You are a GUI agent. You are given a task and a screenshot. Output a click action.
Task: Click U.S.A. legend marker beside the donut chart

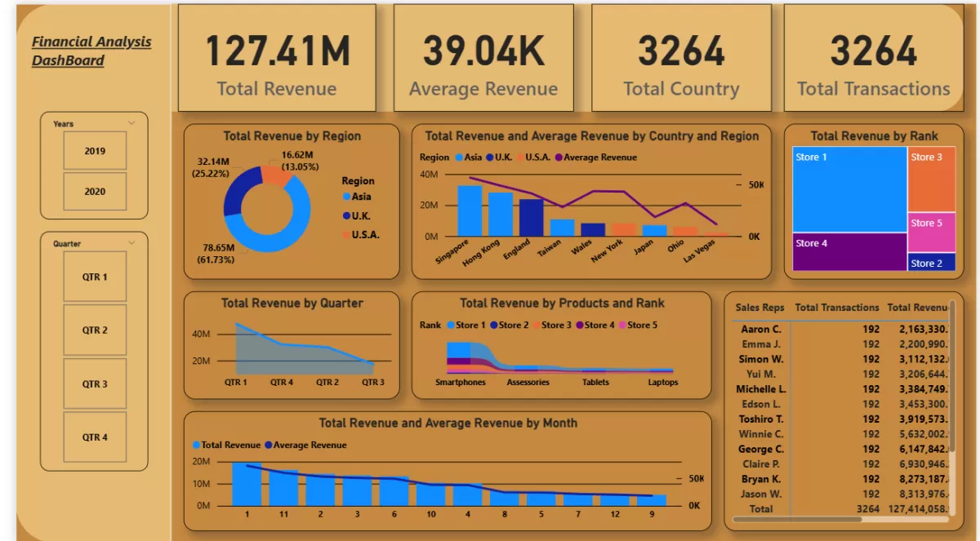pyautogui.click(x=347, y=235)
